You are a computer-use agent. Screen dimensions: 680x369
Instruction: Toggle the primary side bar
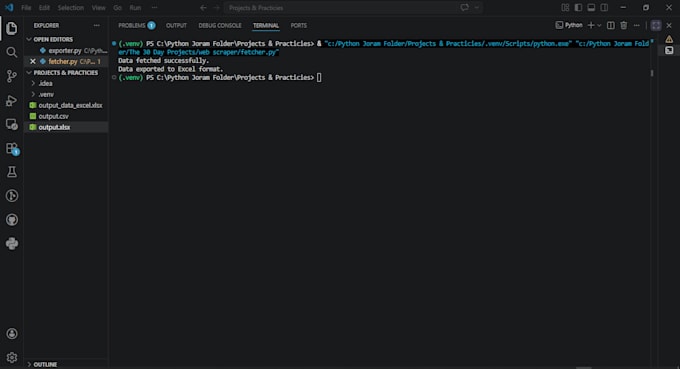[578, 7]
